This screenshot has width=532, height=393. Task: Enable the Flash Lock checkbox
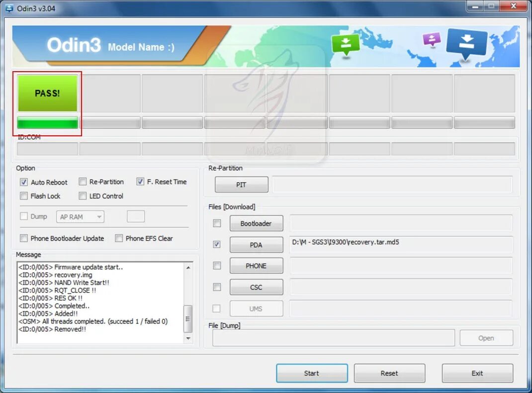[x=24, y=196]
